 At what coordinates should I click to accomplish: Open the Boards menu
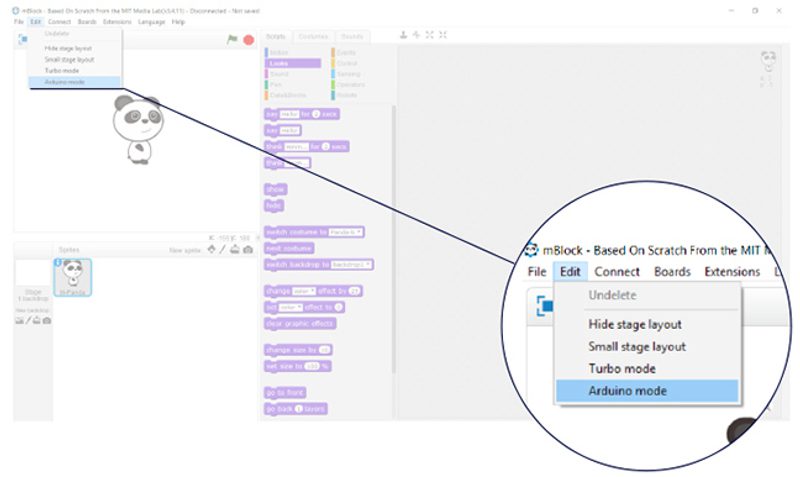[x=87, y=22]
